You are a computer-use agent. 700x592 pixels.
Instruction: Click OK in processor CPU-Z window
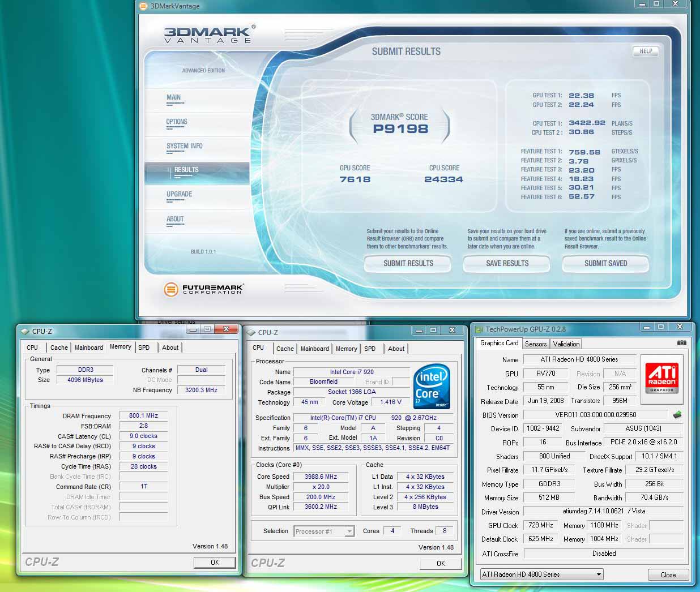[x=441, y=564]
